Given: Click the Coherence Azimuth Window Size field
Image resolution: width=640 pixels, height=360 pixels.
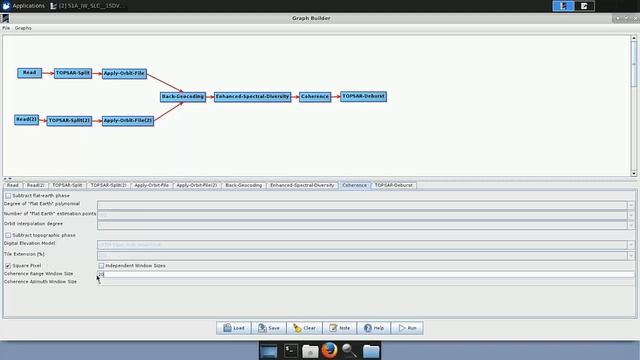Looking at the screenshot, I should [x=366, y=282].
